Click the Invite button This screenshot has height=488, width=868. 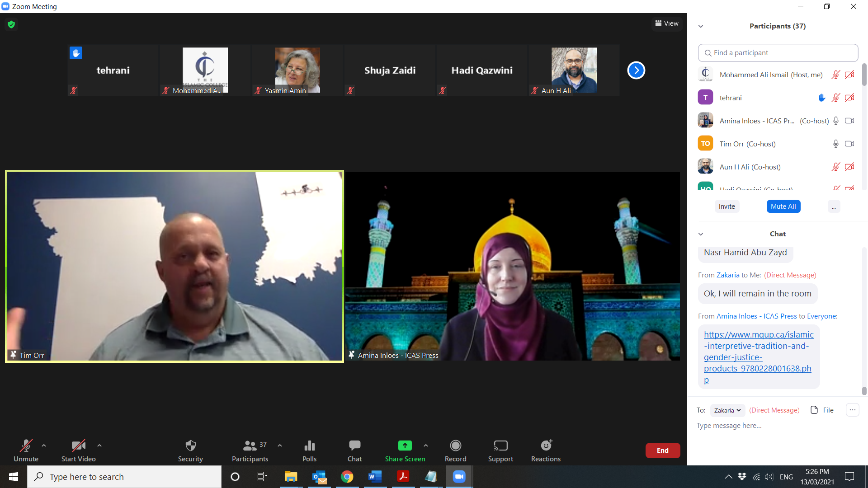click(x=727, y=206)
